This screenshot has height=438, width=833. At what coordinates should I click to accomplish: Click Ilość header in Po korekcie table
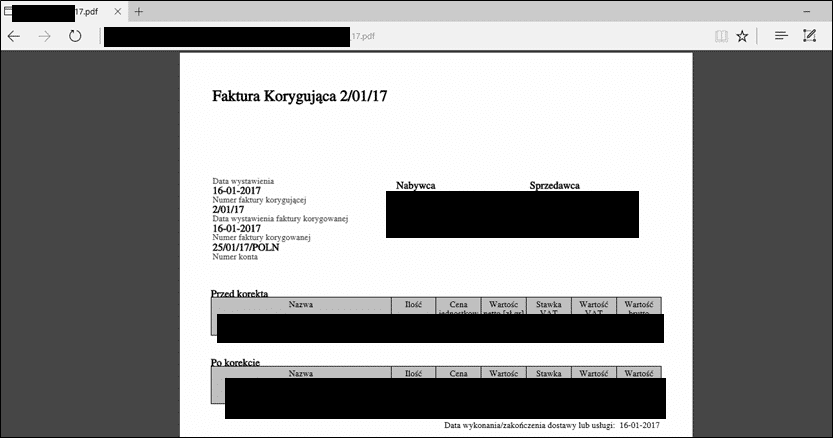(x=413, y=374)
